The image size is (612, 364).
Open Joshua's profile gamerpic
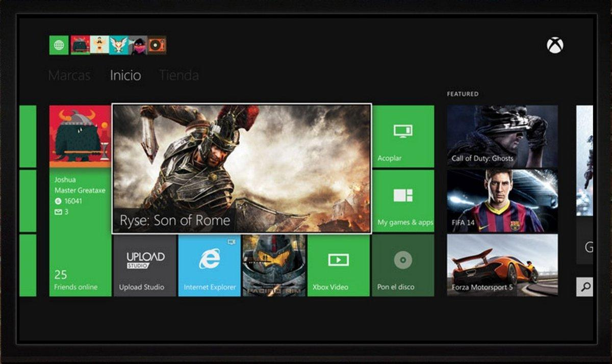81,136
